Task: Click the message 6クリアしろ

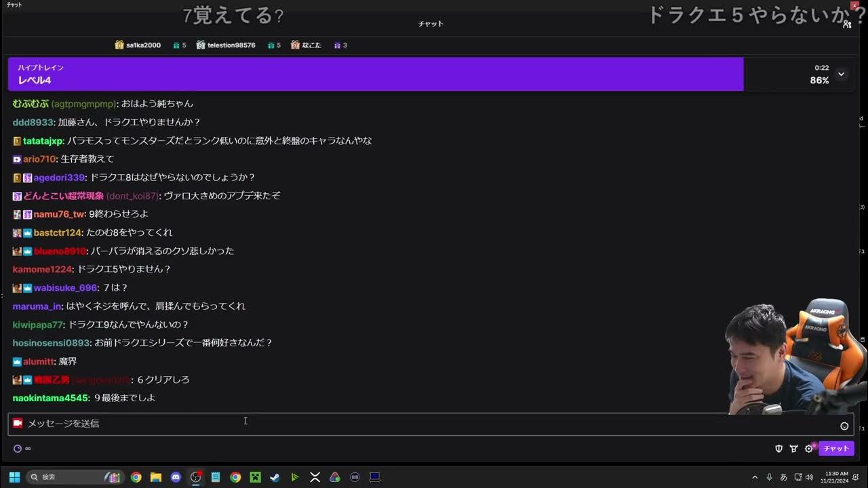Action: pyautogui.click(x=163, y=380)
